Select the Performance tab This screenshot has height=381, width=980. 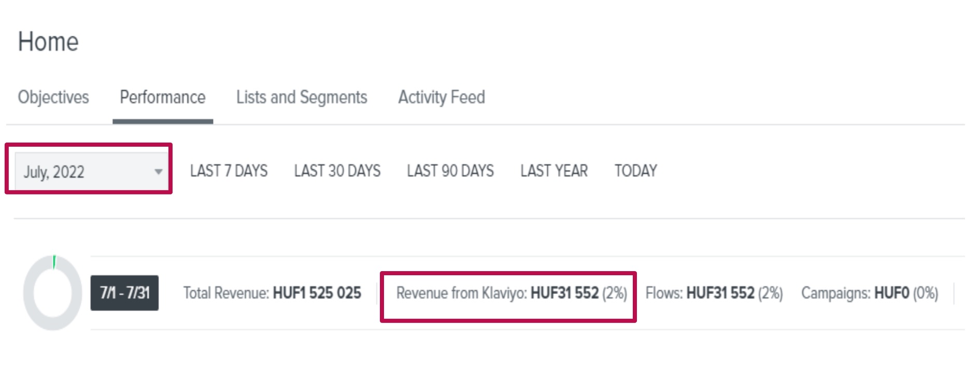coord(163,97)
